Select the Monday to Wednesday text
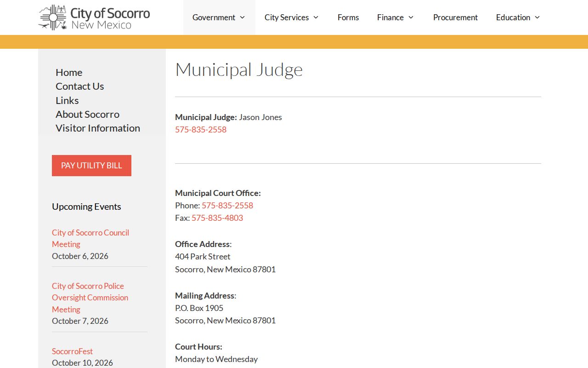Screen dimensions: 588x368 (216, 359)
